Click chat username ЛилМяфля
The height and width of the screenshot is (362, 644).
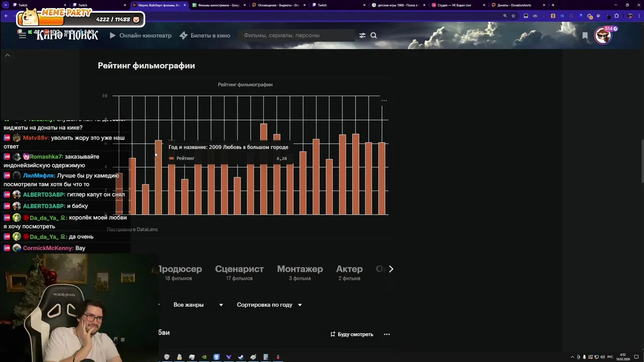[39, 176]
